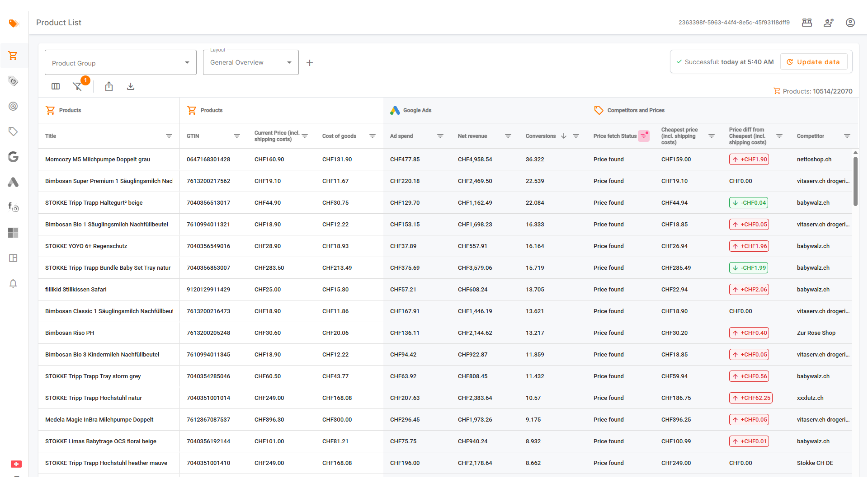Click the orange tag logo icon

pos(14,23)
